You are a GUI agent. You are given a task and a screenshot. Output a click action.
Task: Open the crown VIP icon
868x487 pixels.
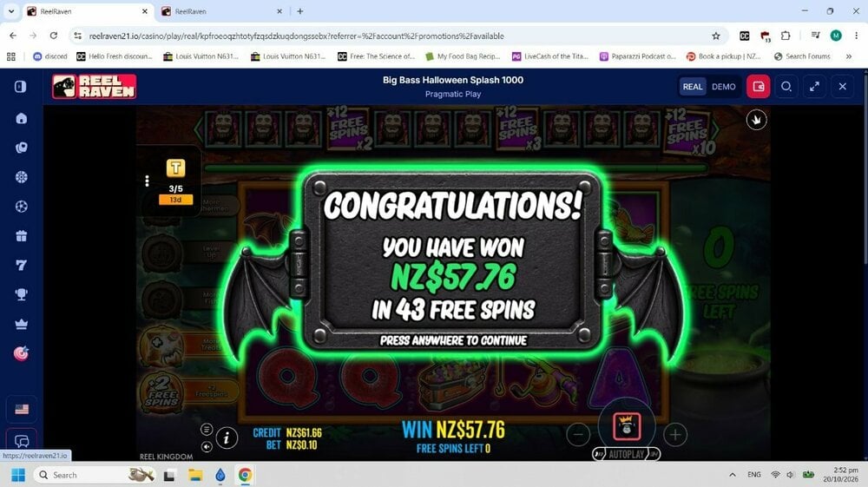click(21, 325)
